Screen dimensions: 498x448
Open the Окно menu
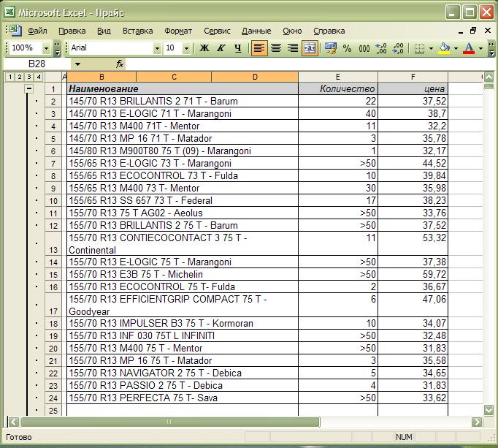click(x=292, y=31)
